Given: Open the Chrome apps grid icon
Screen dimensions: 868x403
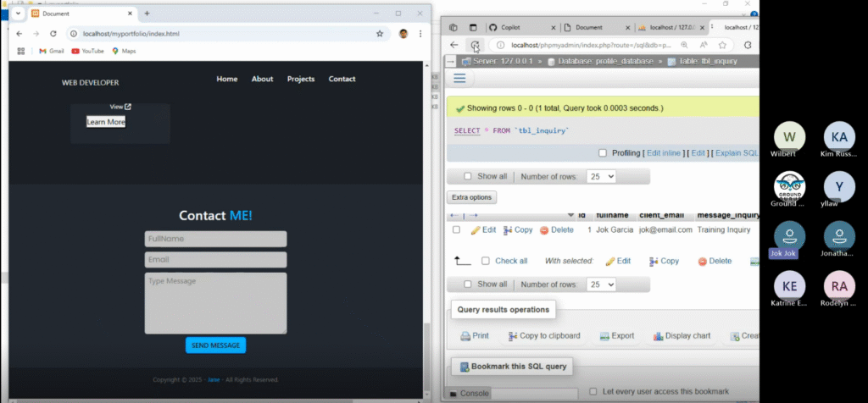Looking at the screenshot, I should [21, 51].
